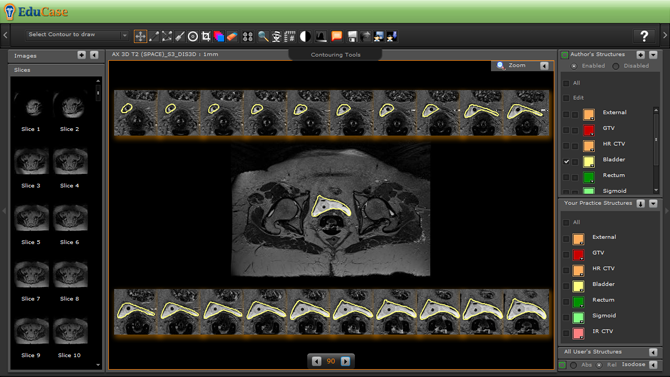Click the user download icon
The height and width of the screenshot is (377, 670).
[392, 36]
